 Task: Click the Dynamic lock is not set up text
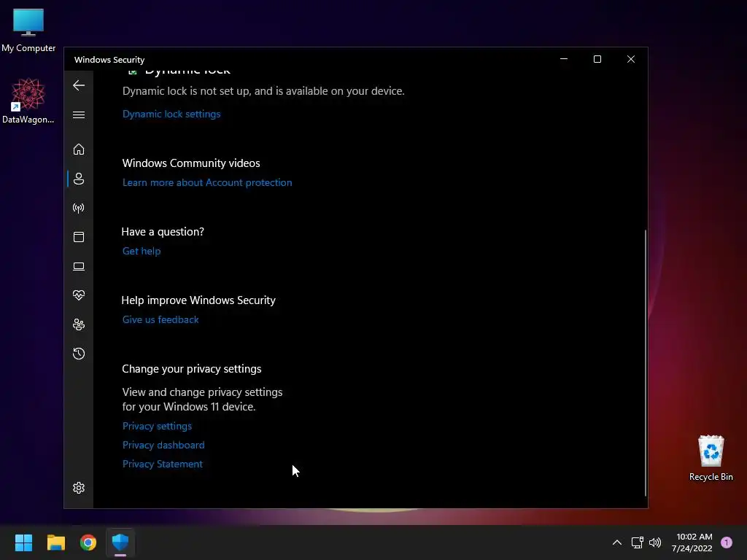point(263,91)
